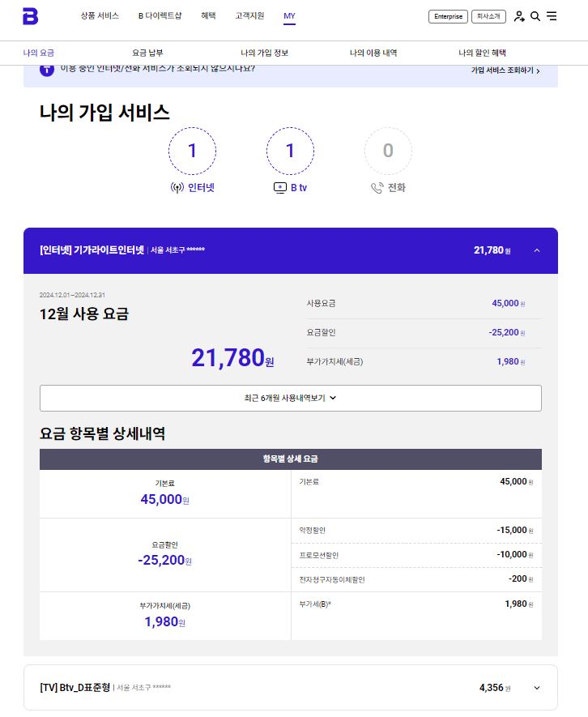This screenshot has height=717, width=588.
Task: Expand 최근 6개월 사용내역보기 dropdown
Action: coord(290,399)
